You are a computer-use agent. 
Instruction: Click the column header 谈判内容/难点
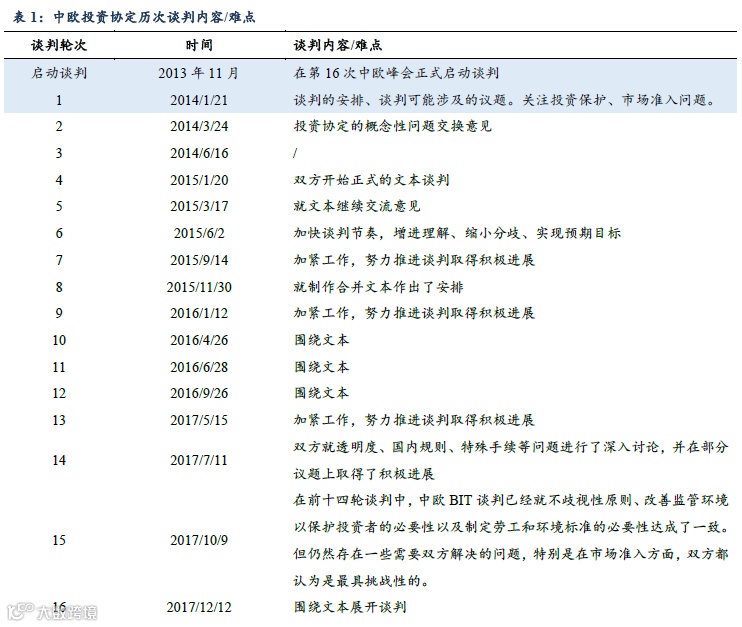click(338, 45)
